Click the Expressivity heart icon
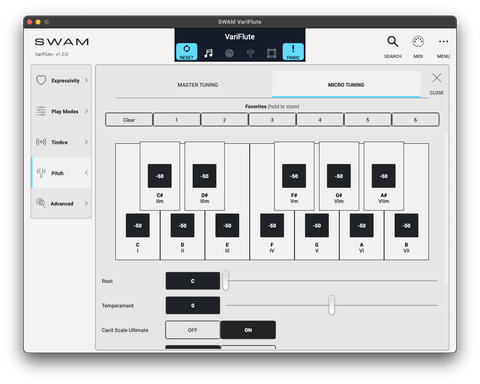 pos(41,80)
